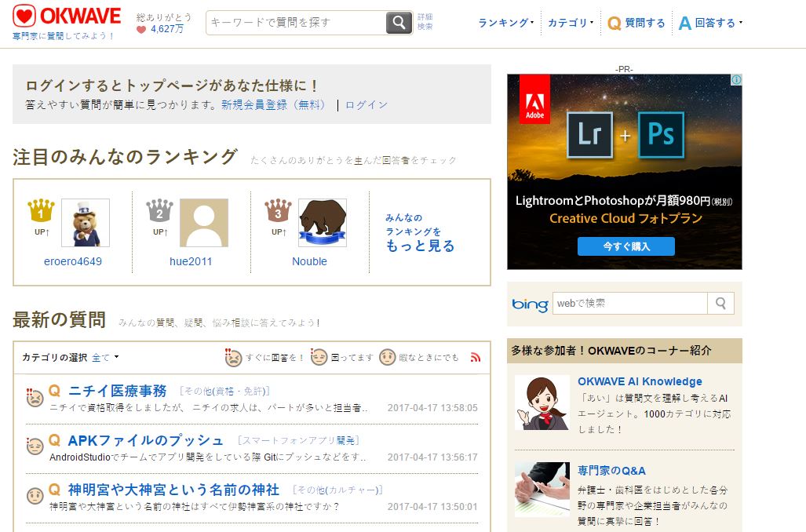This screenshot has width=806, height=532.
Task: Click the A icon for 回答する
Action: [x=684, y=23]
